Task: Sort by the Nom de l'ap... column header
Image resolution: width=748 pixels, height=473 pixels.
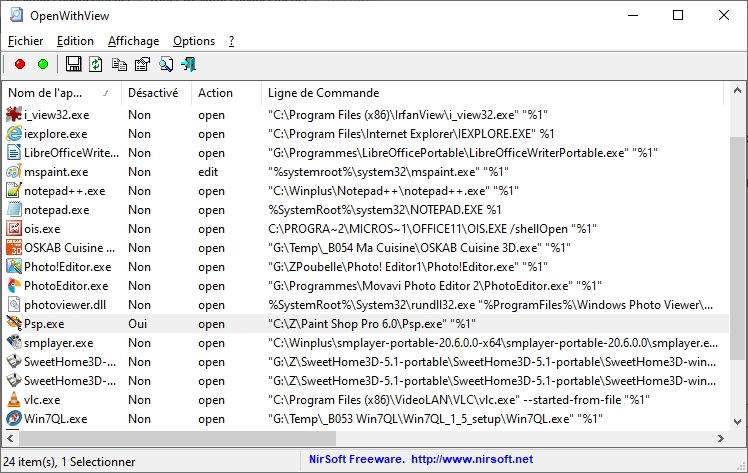Action: pyautogui.click(x=62, y=93)
